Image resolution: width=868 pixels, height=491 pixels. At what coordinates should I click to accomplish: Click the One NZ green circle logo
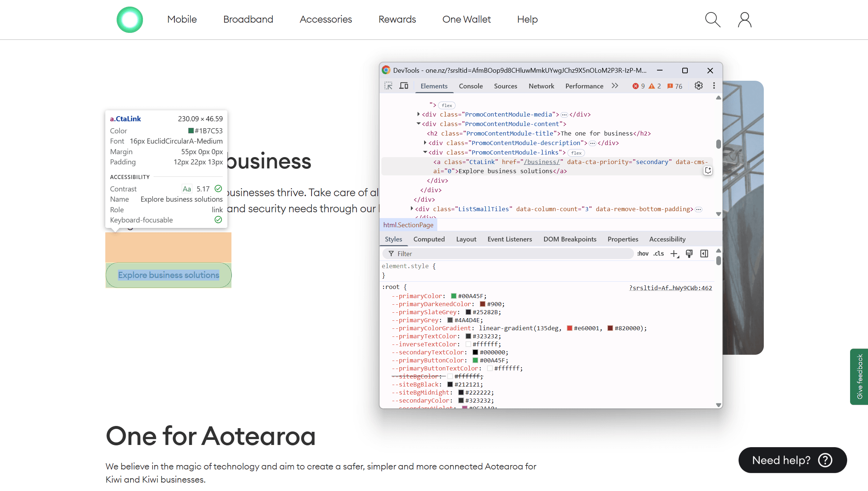coord(130,20)
